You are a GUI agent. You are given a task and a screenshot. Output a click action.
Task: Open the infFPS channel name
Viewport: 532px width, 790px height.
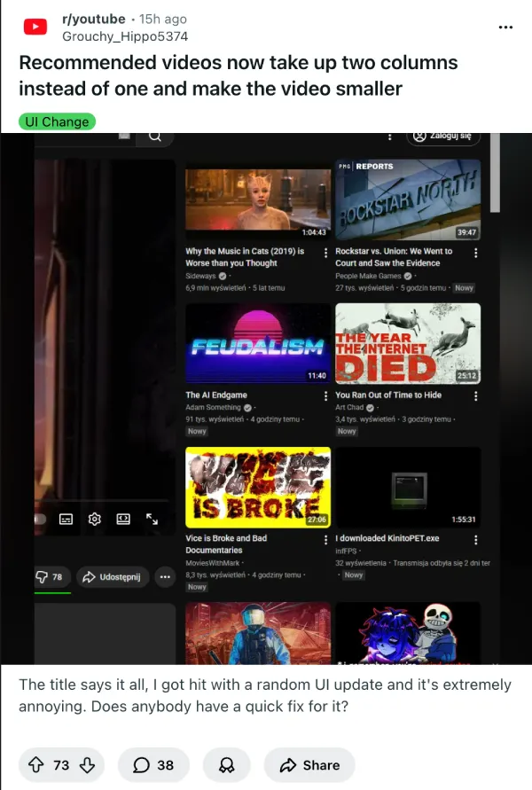(346, 551)
